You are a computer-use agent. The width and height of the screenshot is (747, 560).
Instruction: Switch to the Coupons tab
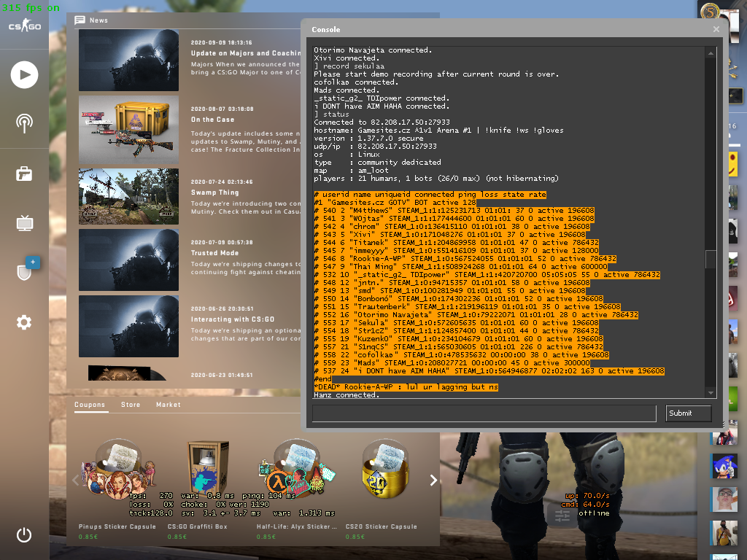click(90, 405)
